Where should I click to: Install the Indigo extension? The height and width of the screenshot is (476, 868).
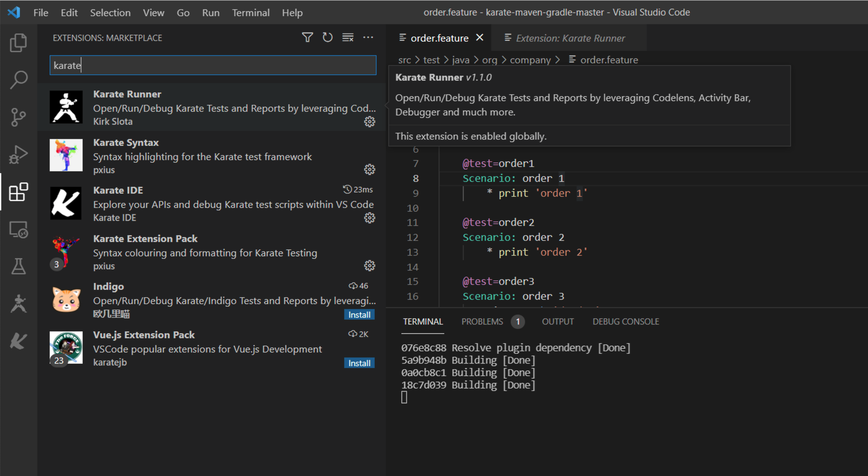click(359, 314)
